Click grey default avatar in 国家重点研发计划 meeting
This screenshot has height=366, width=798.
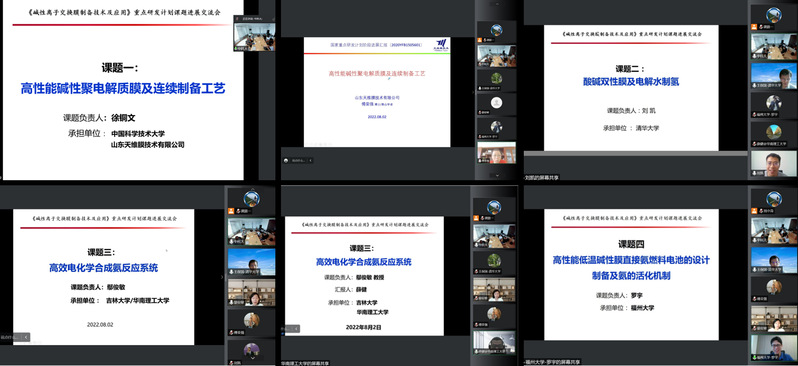[x=497, y=103]
